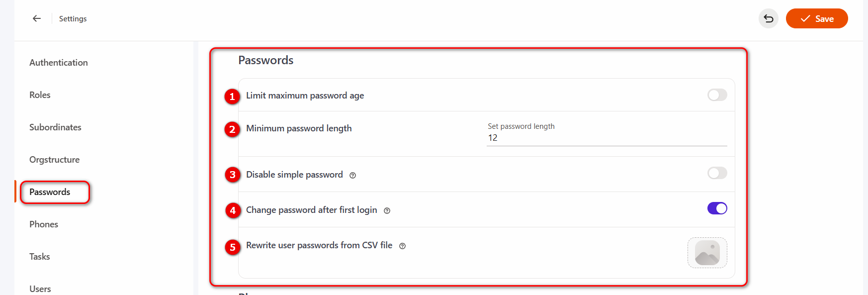
Task: Turn off Change password after first login
Action: click(717, 208)
